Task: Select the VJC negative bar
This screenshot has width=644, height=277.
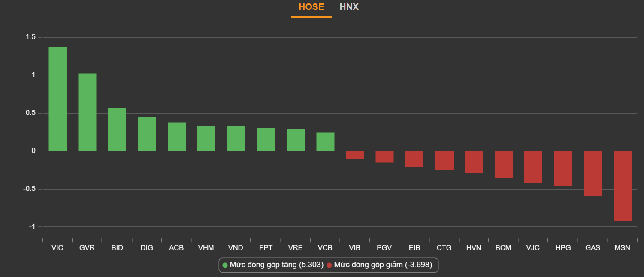Action: point(533,167)
